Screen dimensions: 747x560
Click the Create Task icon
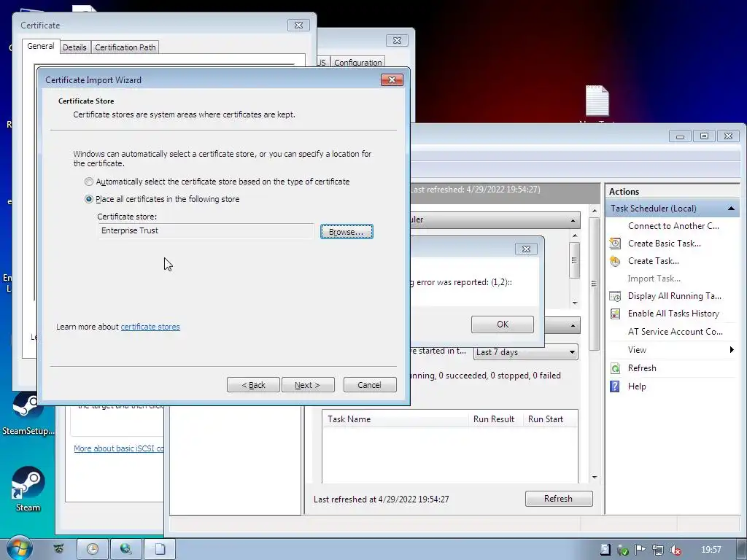[615, 261]
